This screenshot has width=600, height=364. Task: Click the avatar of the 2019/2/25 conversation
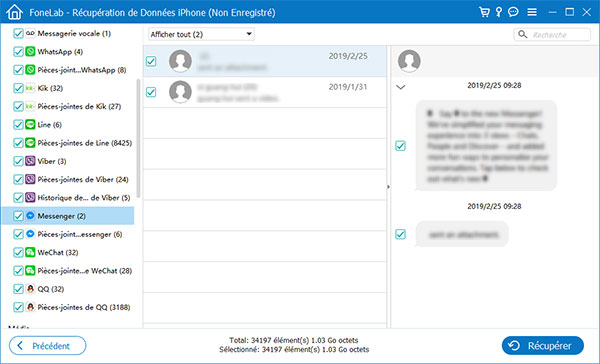(x=180, y=61)
